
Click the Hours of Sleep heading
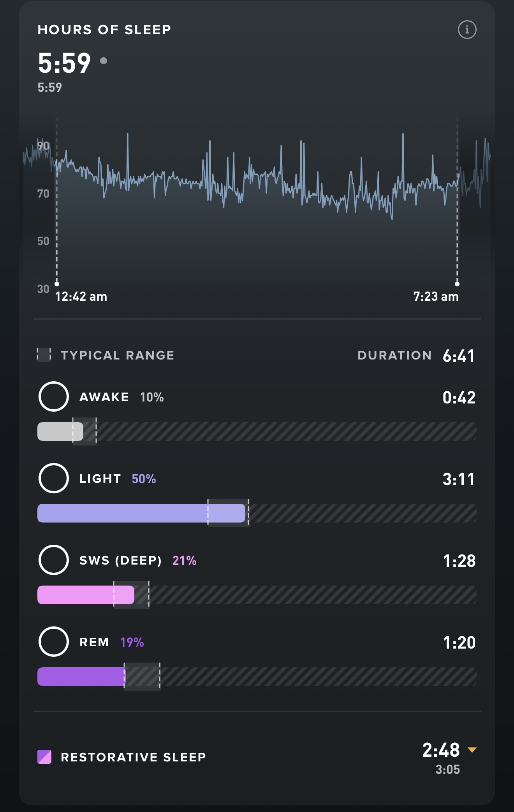click(104, 30)
